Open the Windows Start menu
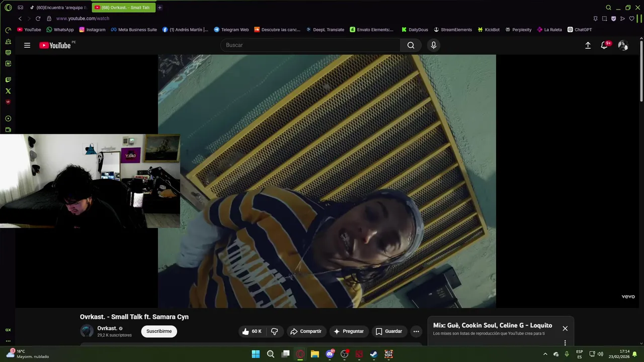Viewport: 644px width, 362px height. tap(256, 354)
